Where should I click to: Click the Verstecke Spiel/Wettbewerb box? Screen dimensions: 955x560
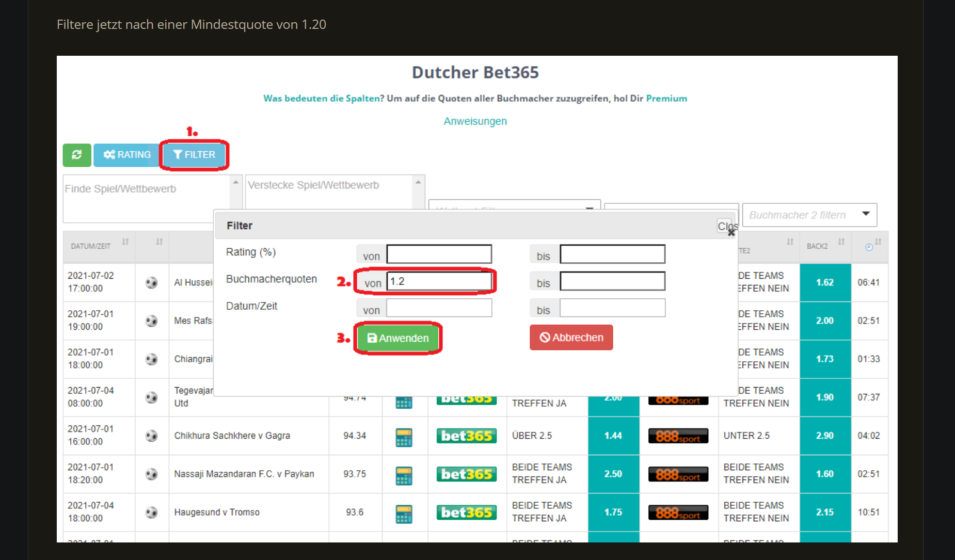(329, 192)
